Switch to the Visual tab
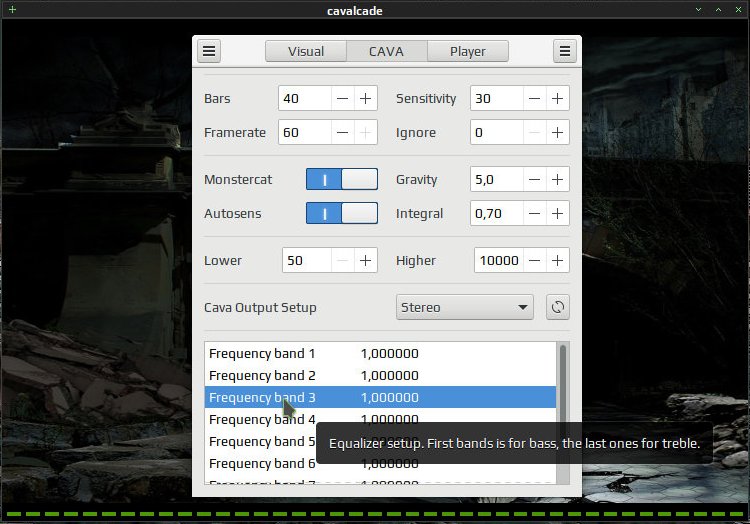750x524 pixels. pos(306,51)
